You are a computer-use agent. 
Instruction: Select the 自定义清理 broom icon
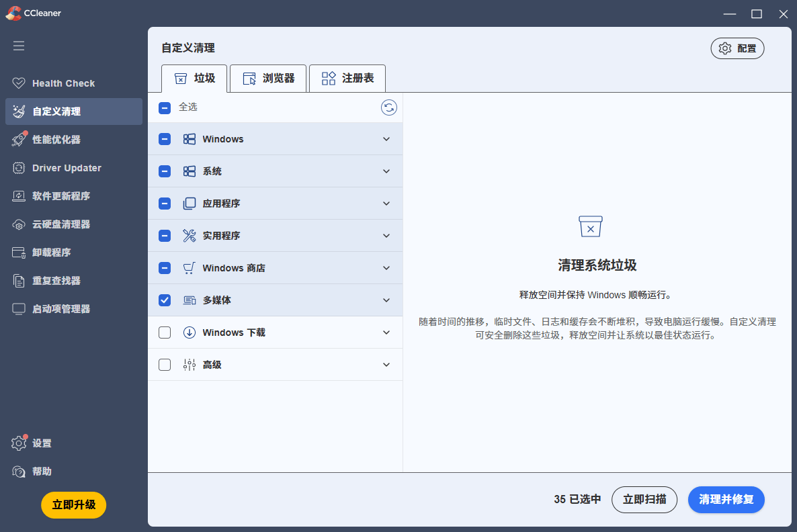click(19, 112)
